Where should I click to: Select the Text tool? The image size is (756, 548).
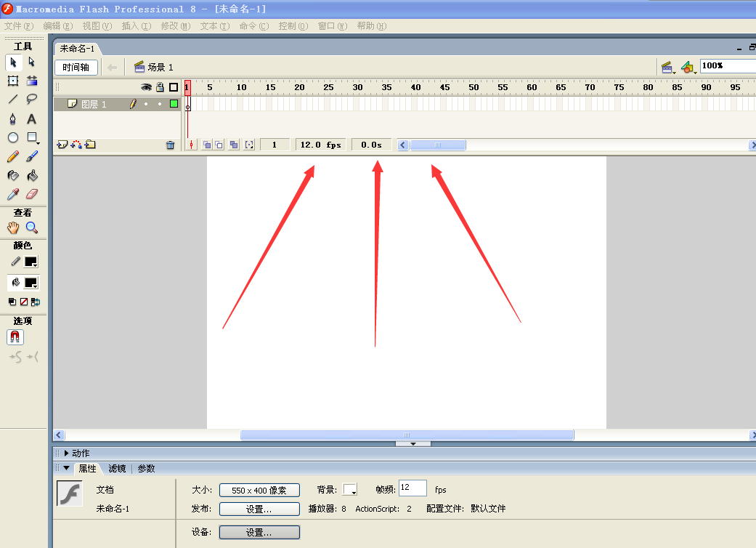(32, 118)
